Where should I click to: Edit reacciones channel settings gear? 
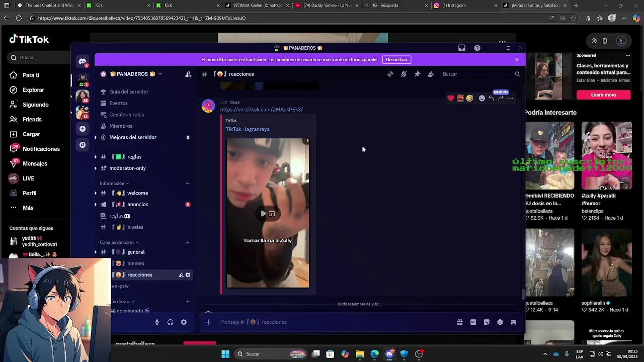click(188, 275)
